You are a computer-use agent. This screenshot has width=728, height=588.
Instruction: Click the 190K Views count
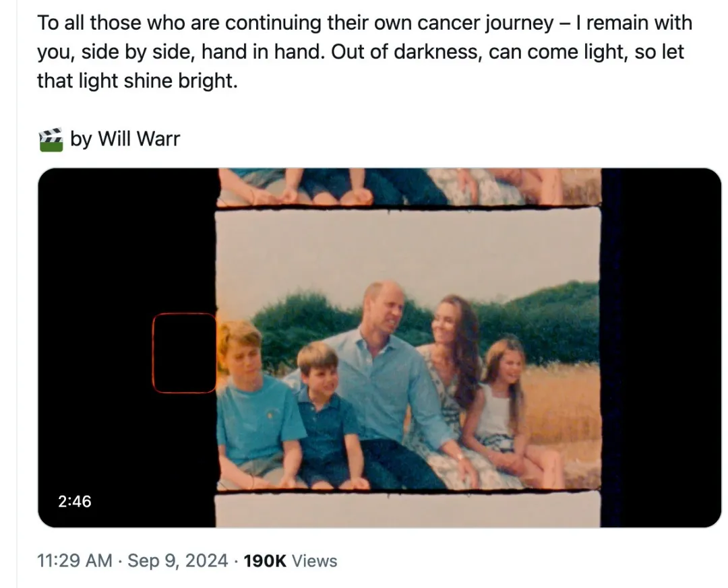tap(290, 560)
